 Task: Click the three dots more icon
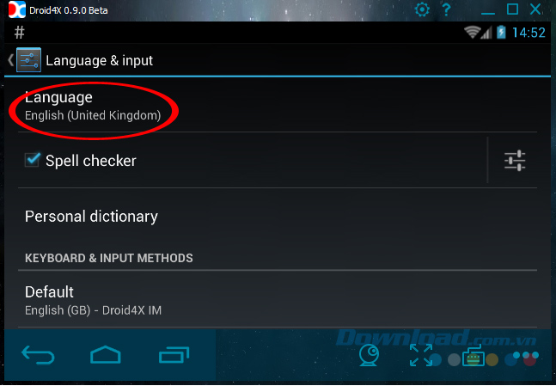coord(526,355)
